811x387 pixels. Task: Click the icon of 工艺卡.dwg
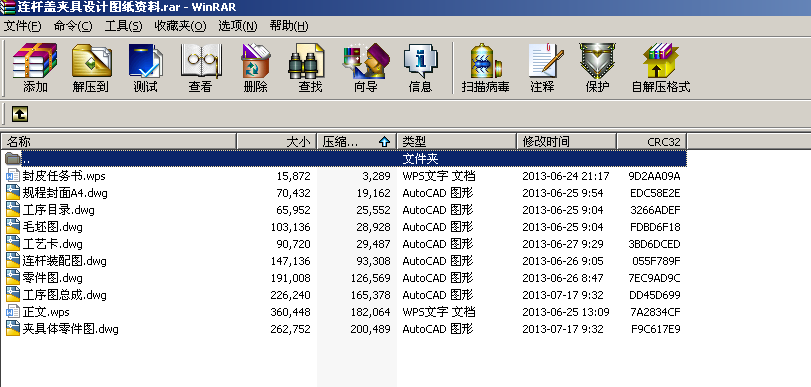pos(12,244)
